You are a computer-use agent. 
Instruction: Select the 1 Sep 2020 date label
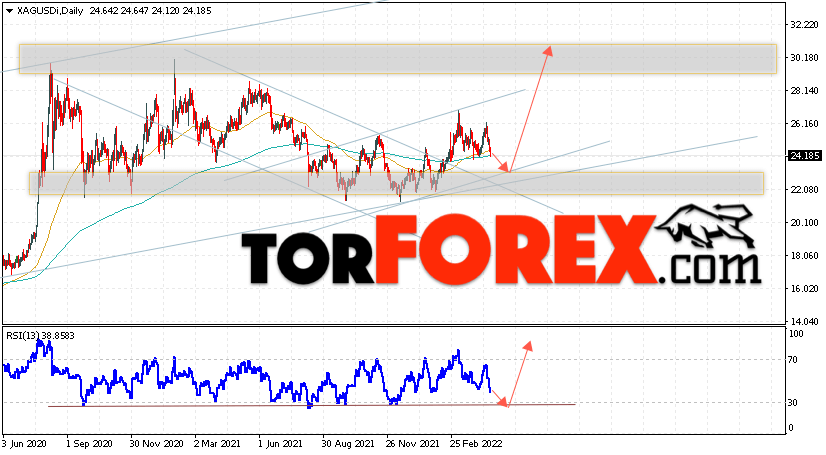(x=90, y=443)
